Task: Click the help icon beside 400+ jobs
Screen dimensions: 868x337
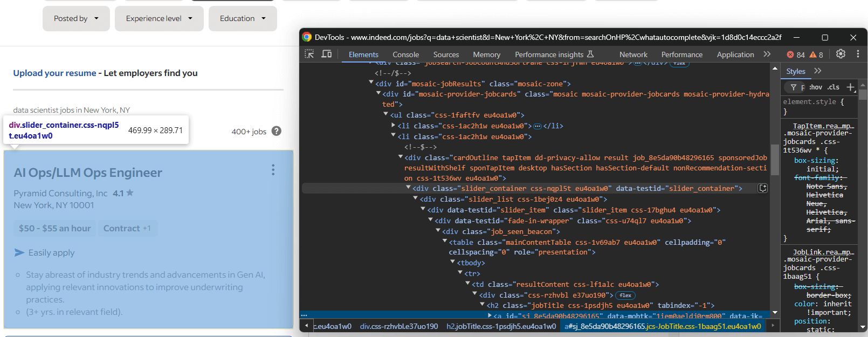Action: [x=277, y=131]
